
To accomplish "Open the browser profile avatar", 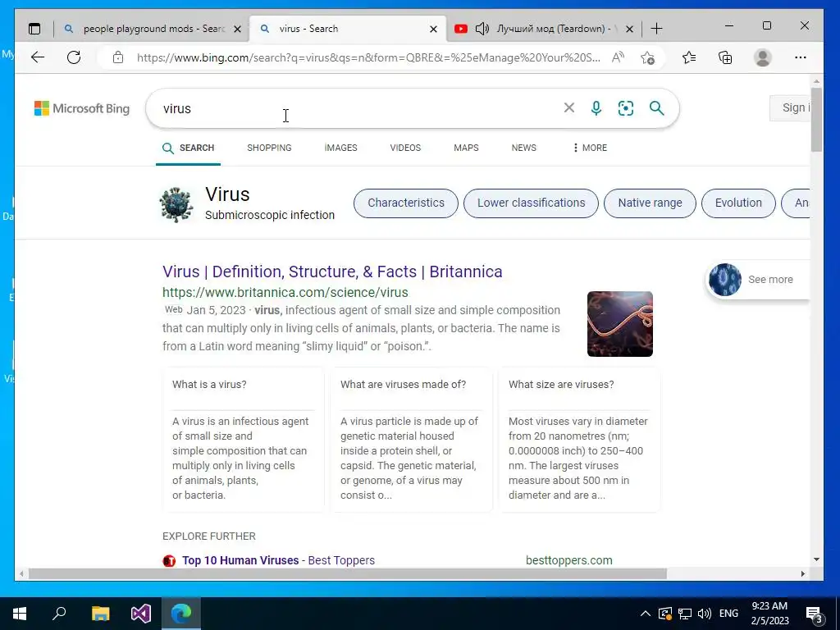I will tap(762, 57).
